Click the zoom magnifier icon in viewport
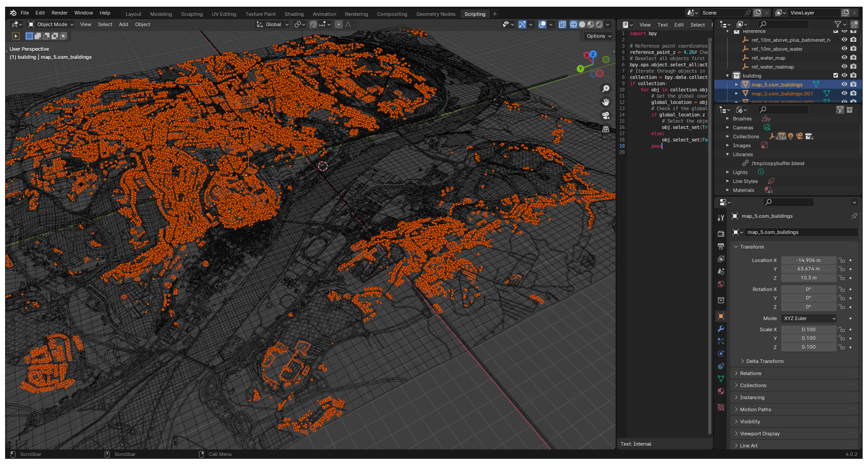This screenshot has height=465, width=868. tap(605, 88)
